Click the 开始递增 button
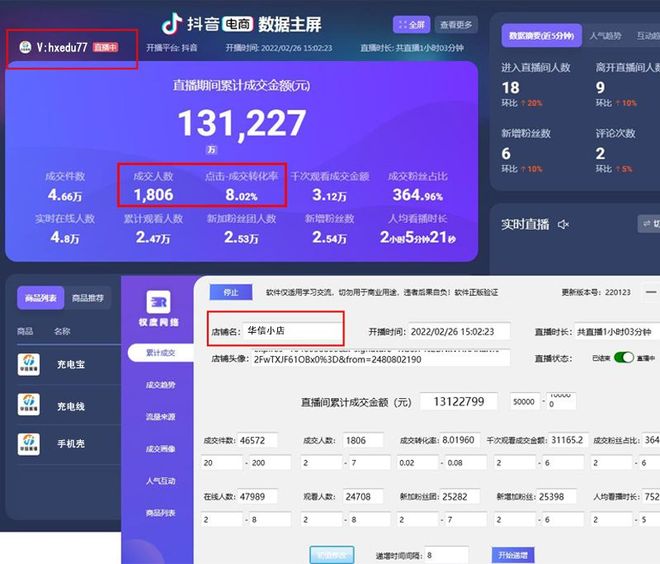This screenshot has width=660, height=564. point(513,555)
